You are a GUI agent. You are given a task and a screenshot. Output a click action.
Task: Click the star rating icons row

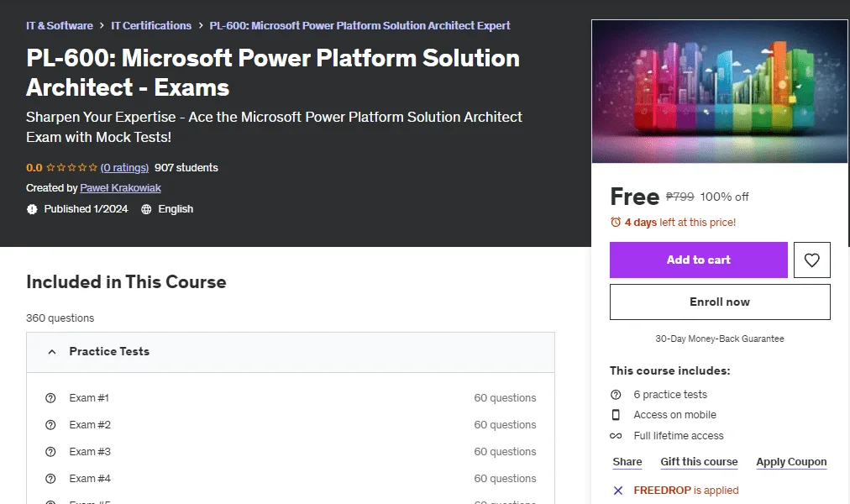coord(71,168)
